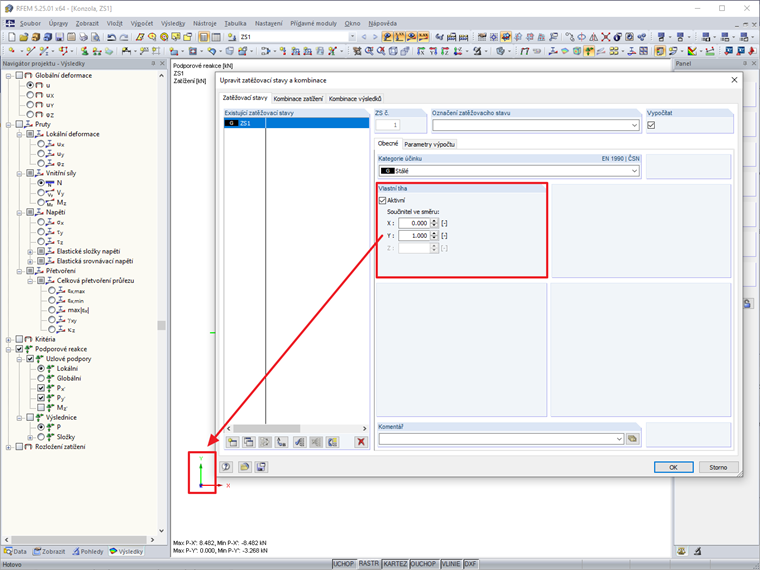
Task: Create new load case in dialog
Action: click(233, 442)
